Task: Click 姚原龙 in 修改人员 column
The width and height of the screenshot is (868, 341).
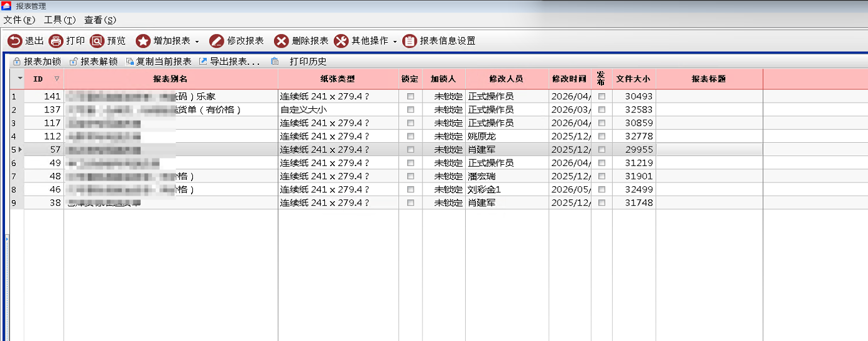Action: [507, 136]
